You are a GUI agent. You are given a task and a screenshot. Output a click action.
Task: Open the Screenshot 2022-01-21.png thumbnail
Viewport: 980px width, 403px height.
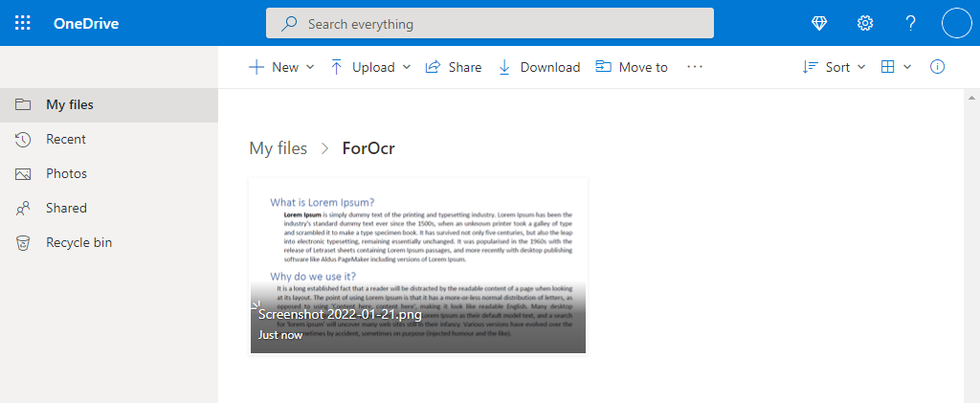tap(418, 265)
